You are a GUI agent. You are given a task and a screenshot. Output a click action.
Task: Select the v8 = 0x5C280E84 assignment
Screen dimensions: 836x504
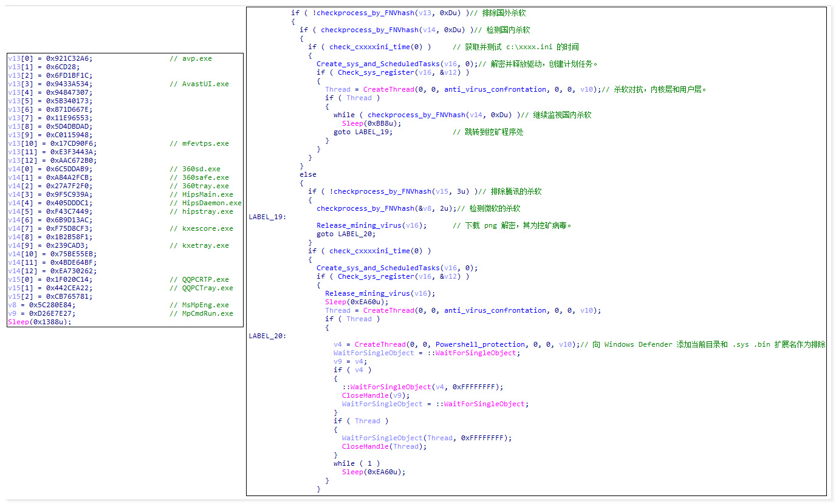[42, 305]
